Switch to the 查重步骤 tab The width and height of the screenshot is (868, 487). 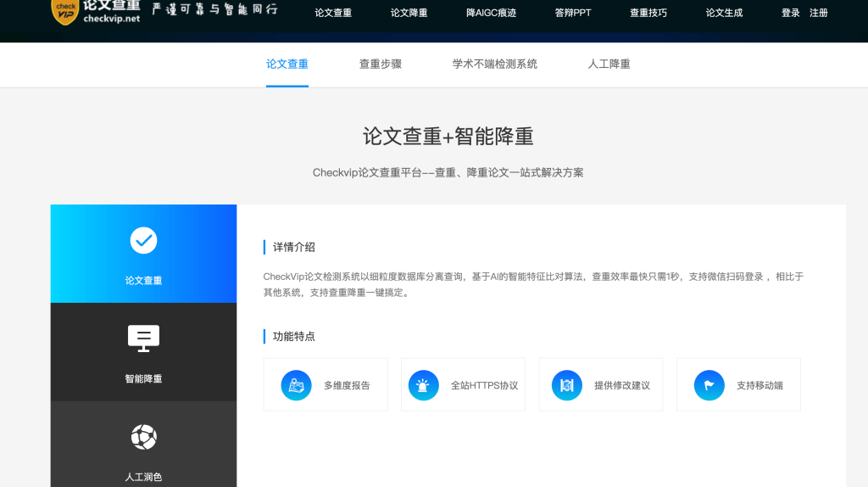(381, 64)
